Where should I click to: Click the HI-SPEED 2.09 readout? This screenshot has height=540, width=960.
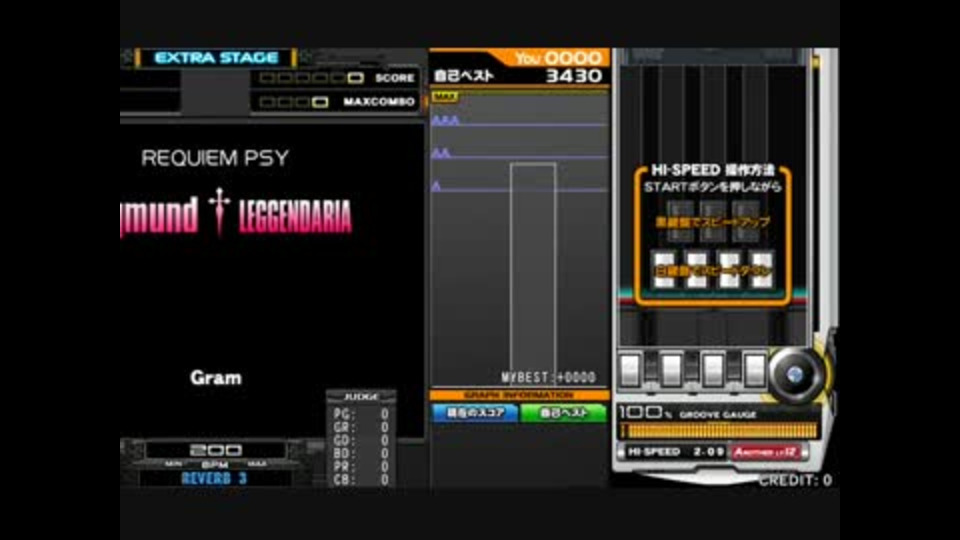coord(675,452)
